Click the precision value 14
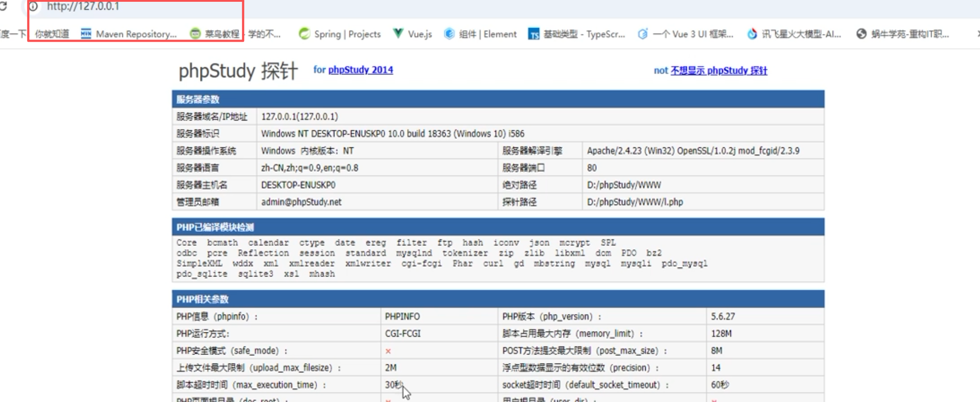980x402 pixels. tap(716, 368)
